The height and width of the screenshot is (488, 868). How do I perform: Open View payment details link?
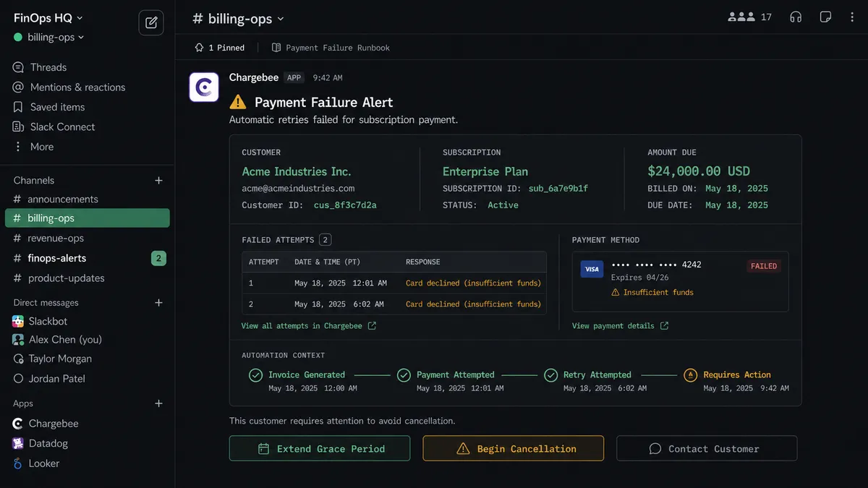pyautogui.click(x=620, y=326)
